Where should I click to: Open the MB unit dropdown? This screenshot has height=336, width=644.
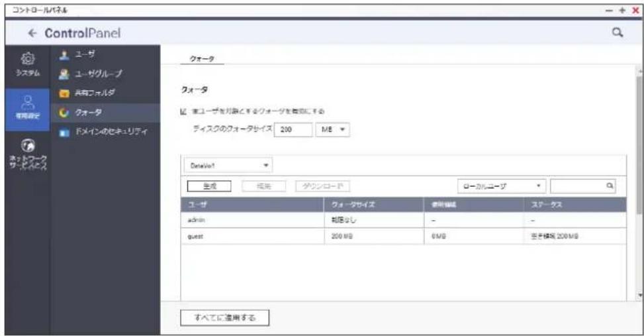pyautogui.click(x=332, y=129)
